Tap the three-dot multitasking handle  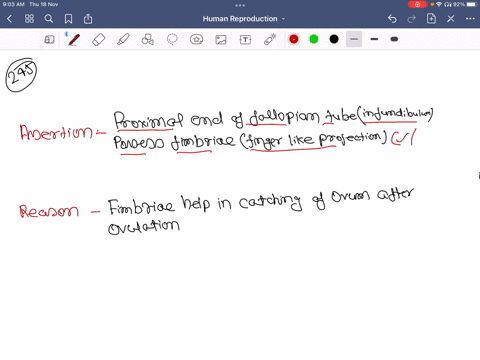(x=240, y=5)
